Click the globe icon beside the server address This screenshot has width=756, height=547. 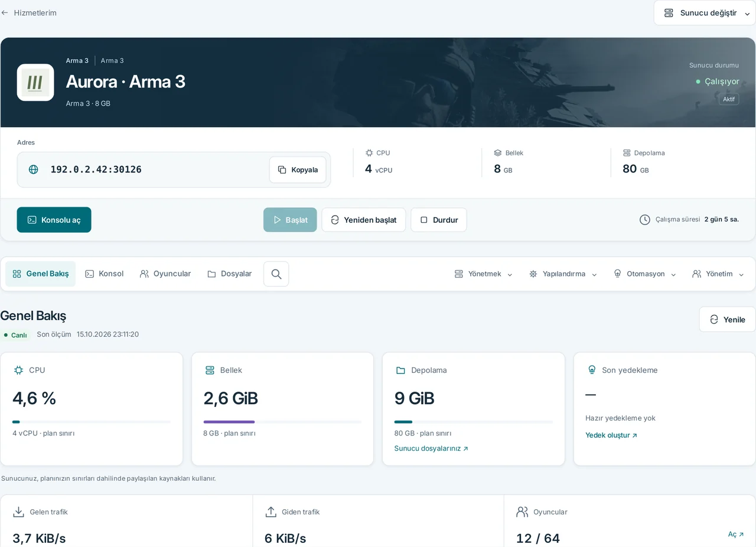tap(34, 170)
